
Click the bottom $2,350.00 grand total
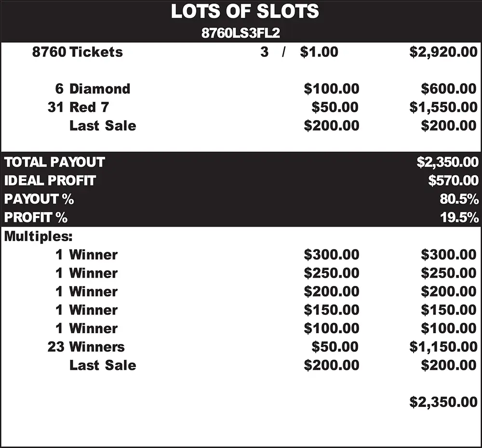(443, 402)
